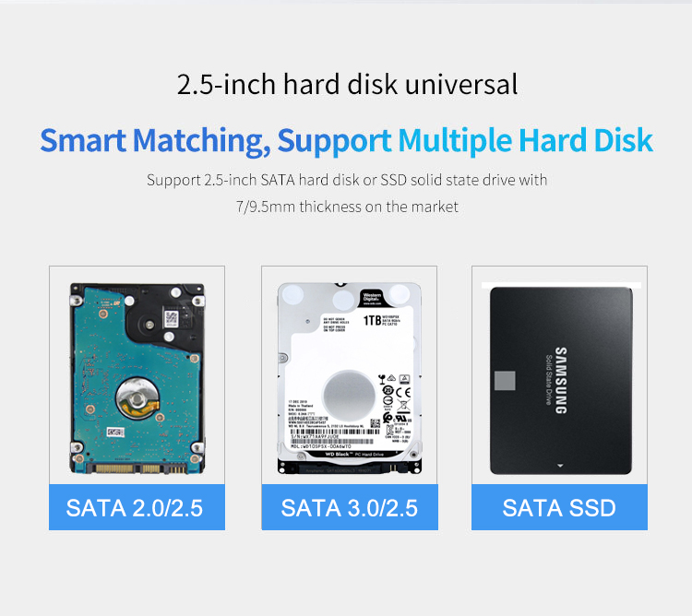Click the SATA 3.0/2.5 blue label
Viewport: 692px width, 616px height.
(350, 507)
